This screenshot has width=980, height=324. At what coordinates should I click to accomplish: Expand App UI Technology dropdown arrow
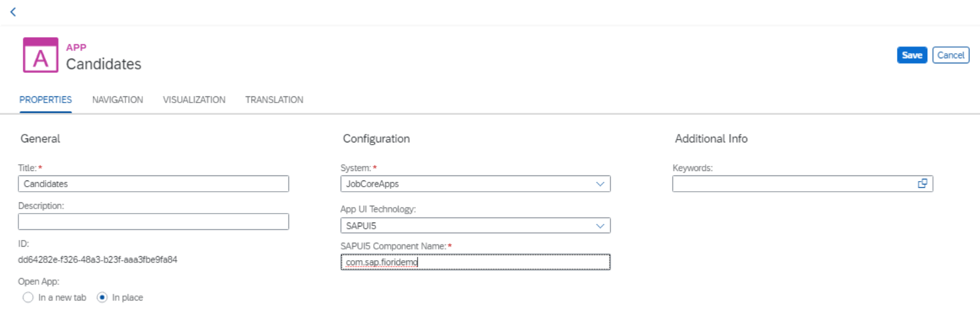coord(600,226)
